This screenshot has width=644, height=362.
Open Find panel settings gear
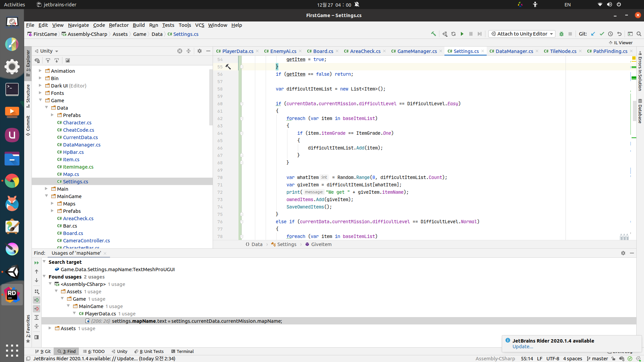[x=623, y=253]
